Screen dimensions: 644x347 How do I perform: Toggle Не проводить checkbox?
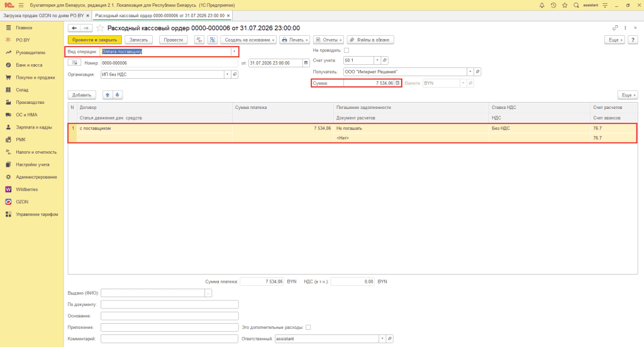coord(347,50)
